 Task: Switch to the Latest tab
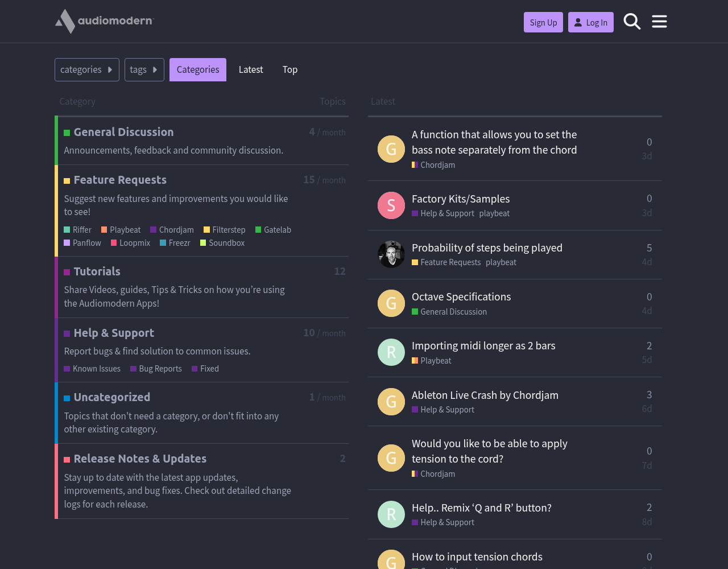[251, 69]
